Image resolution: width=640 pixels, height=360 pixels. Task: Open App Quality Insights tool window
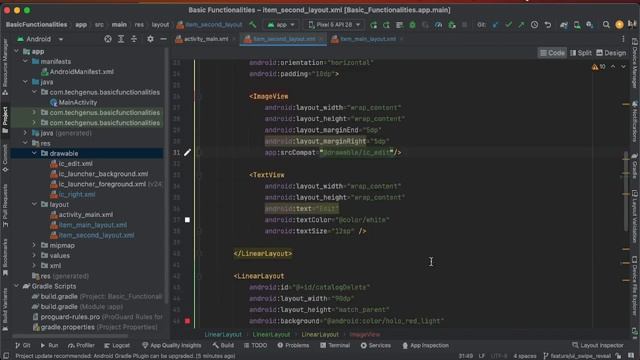[171, 345]
